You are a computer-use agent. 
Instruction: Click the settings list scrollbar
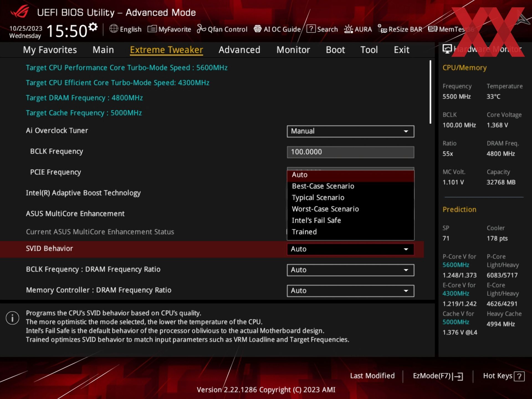[x=430, y=92]
